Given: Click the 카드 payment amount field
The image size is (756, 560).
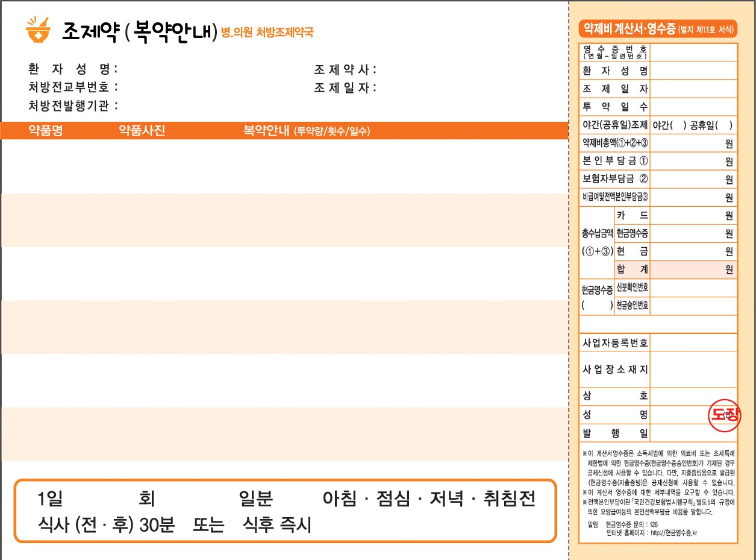Looking at the screenshot, I should click(693, 215).
